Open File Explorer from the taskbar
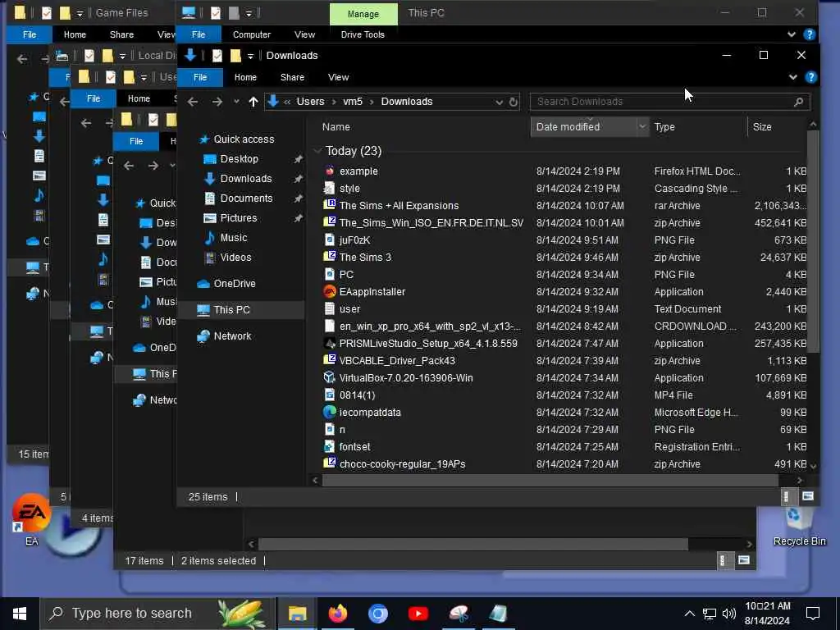This screenshot has height=630, width=840. [x=297, y=614]
